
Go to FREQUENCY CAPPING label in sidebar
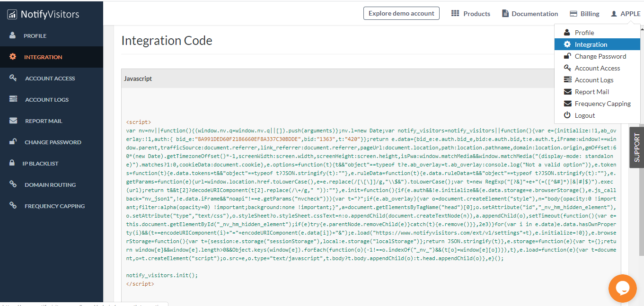[55, 206]
